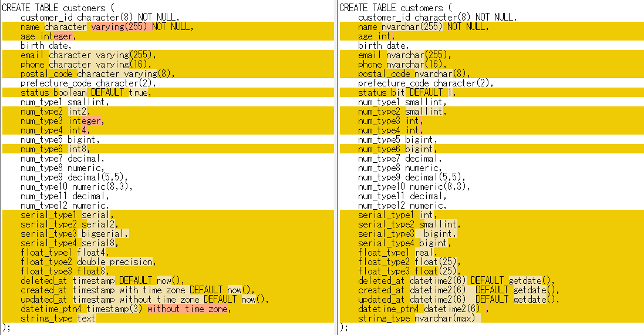Screen dimensions: 644x335
Task: Click 'serial_type4 bigint,' line
Action: click(404, 243)
